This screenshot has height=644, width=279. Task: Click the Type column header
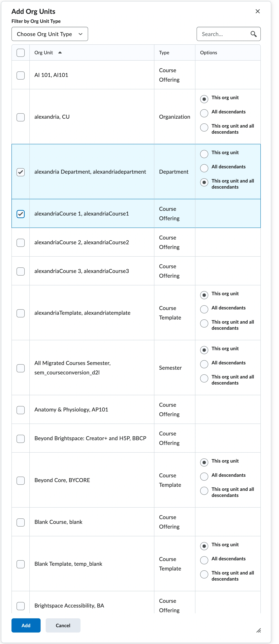[x=164, y=52]
